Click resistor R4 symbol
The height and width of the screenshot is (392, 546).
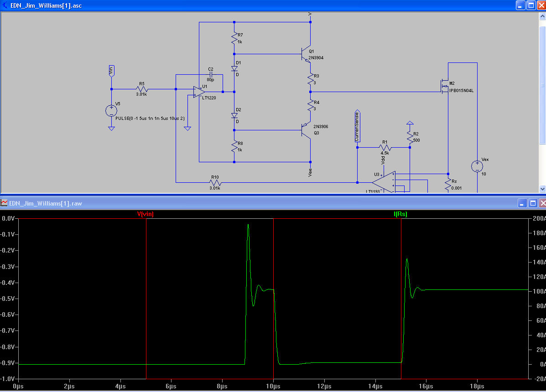[x=310, y=106]
